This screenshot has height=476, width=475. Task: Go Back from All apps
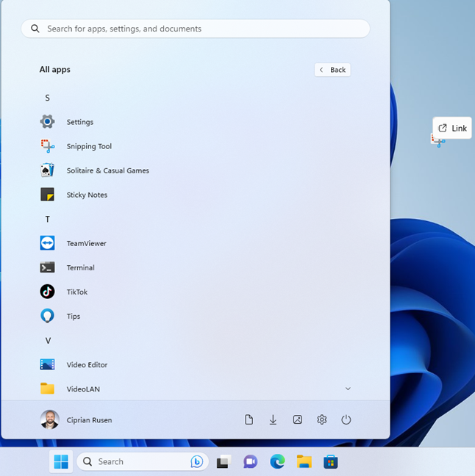(332, 70)
